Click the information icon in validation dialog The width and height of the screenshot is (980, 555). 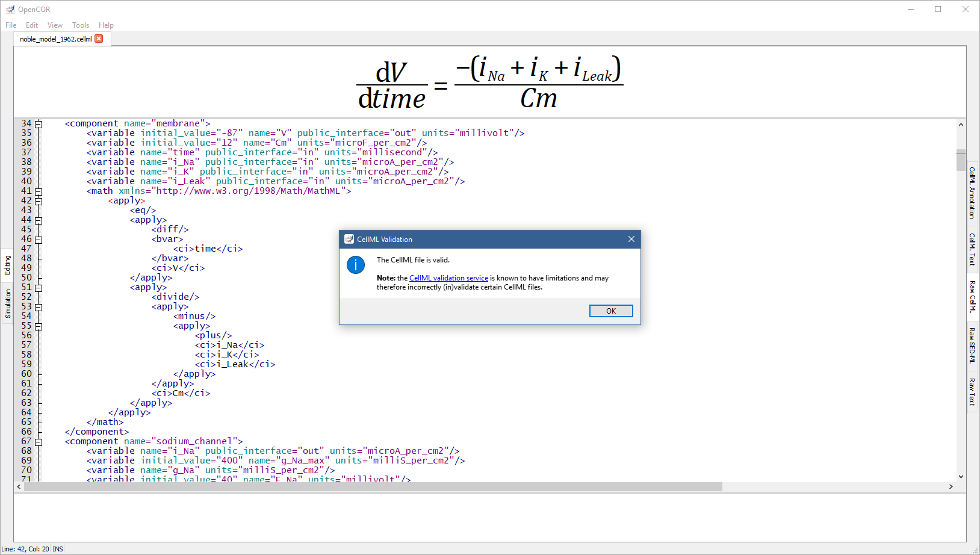point(356,265)
